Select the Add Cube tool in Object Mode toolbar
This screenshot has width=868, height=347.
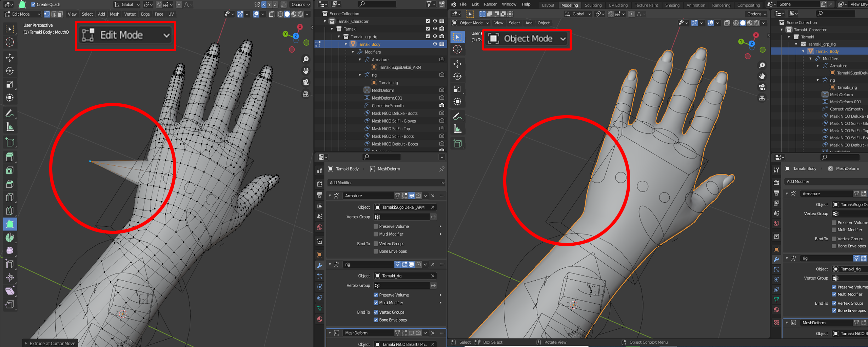click(457, 143)
